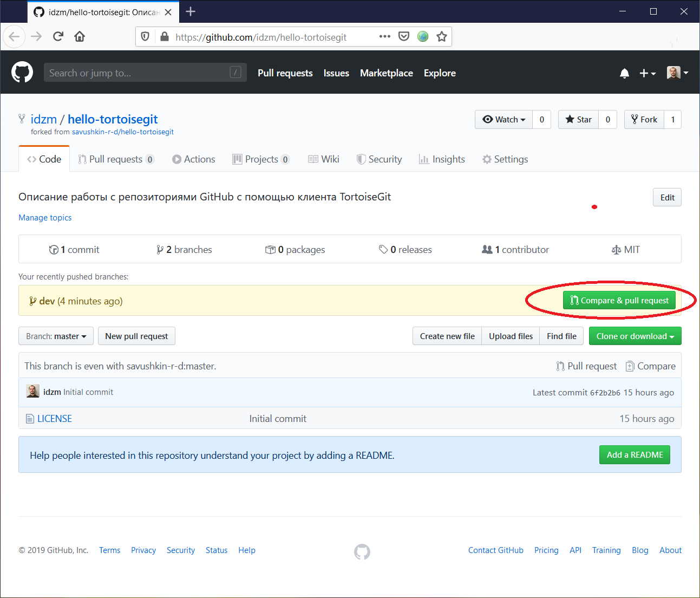Screen dimensions: 700x598
Task: Click the browser address bar URL
Action: pyautogui.click(x=261, y=37)
